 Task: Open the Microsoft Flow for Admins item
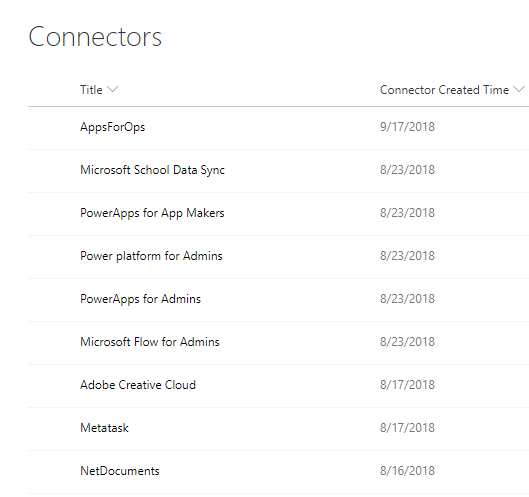tap(150, 342)
